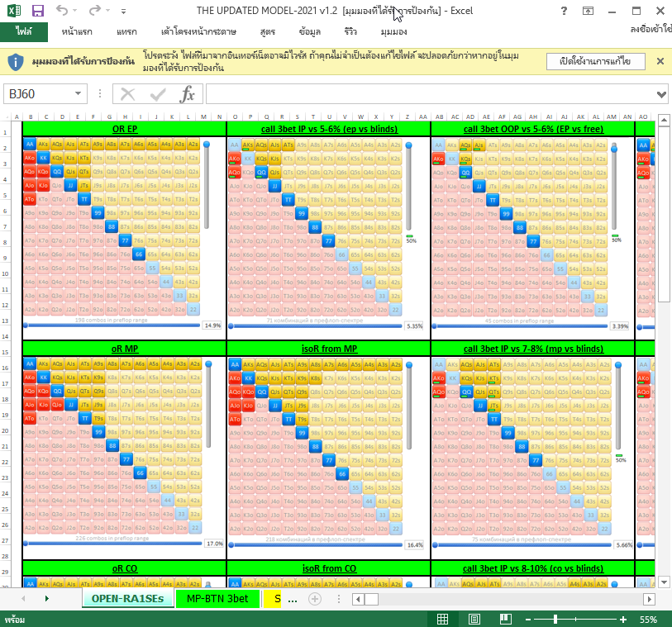Click the '3.39%' range percentage value

(x=620, y=326)
